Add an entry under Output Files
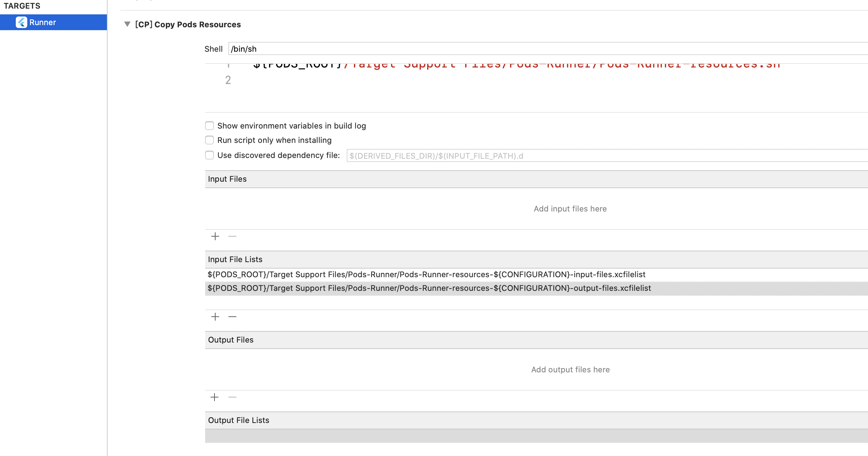 (214, 397)
